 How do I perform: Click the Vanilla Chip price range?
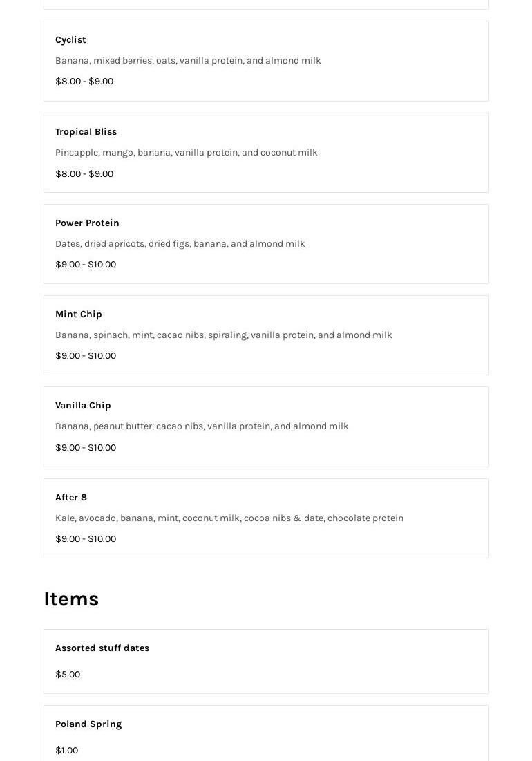pyautogui.click(x=86, y=448)
